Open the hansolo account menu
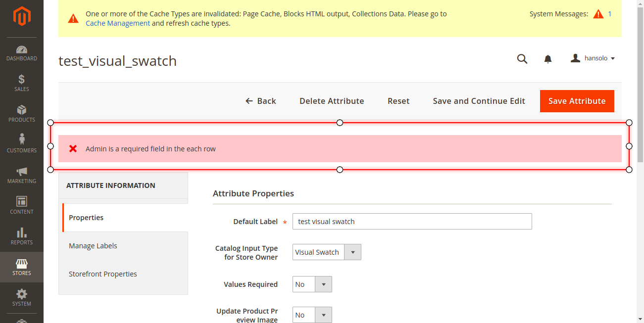 point(592,58)
